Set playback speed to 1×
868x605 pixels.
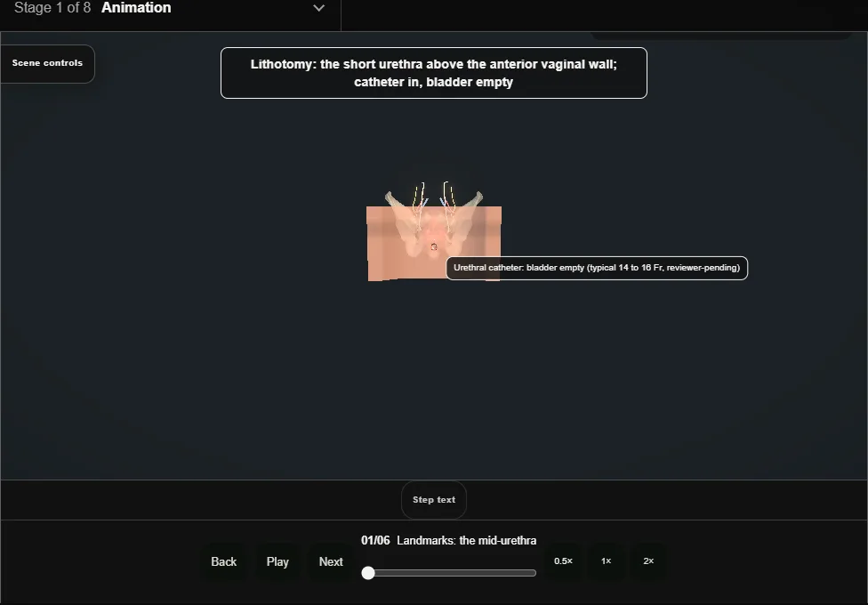coord(607,561)
